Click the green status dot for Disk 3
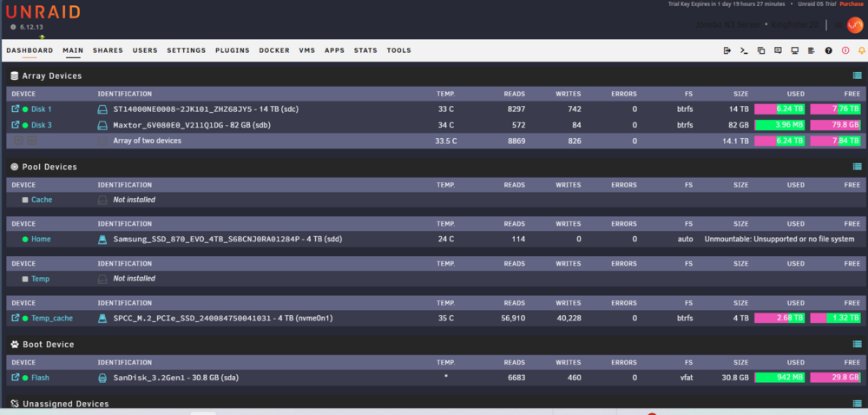 [x=25, y=125]
